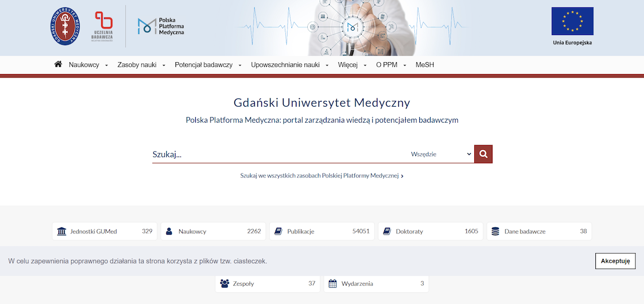Image resolution: width=644 pixels, height=304 pixels.
Task: Open the Wszędzie search scope dropdown
Action: (441, 154)
